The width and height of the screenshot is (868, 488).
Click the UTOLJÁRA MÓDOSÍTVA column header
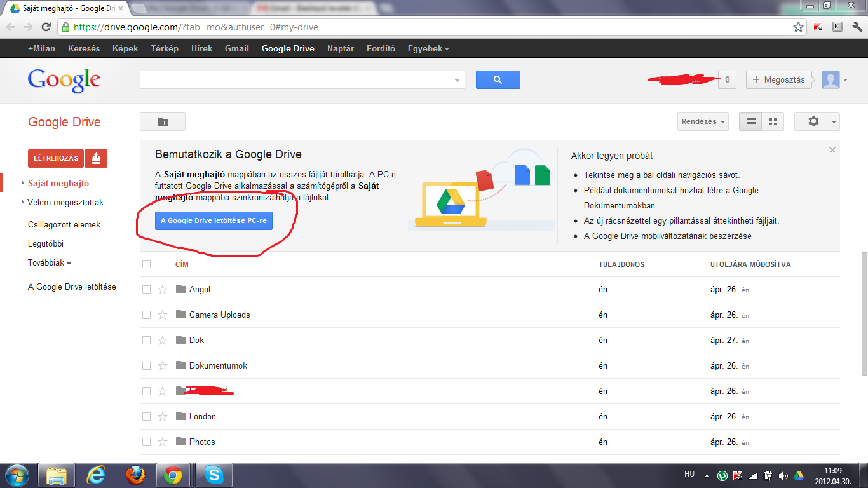[x=750, y=264]
